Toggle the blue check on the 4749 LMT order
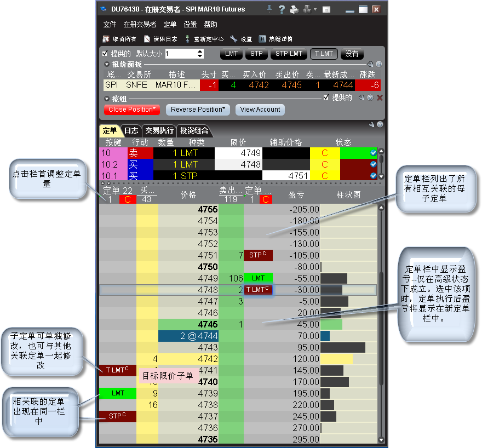 tap(373, 153)
